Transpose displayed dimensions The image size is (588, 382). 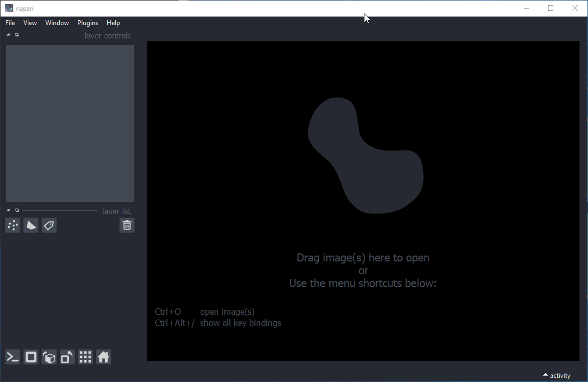point(67,357)
